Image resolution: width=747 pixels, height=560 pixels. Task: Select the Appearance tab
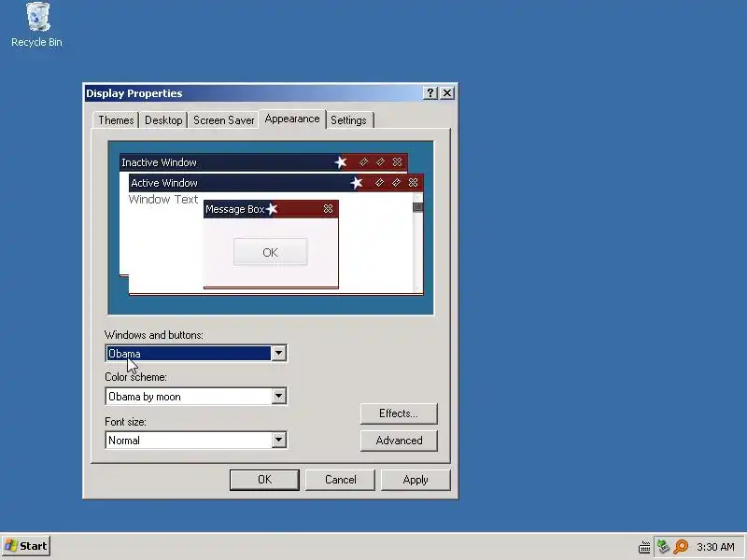pos(292,119)
